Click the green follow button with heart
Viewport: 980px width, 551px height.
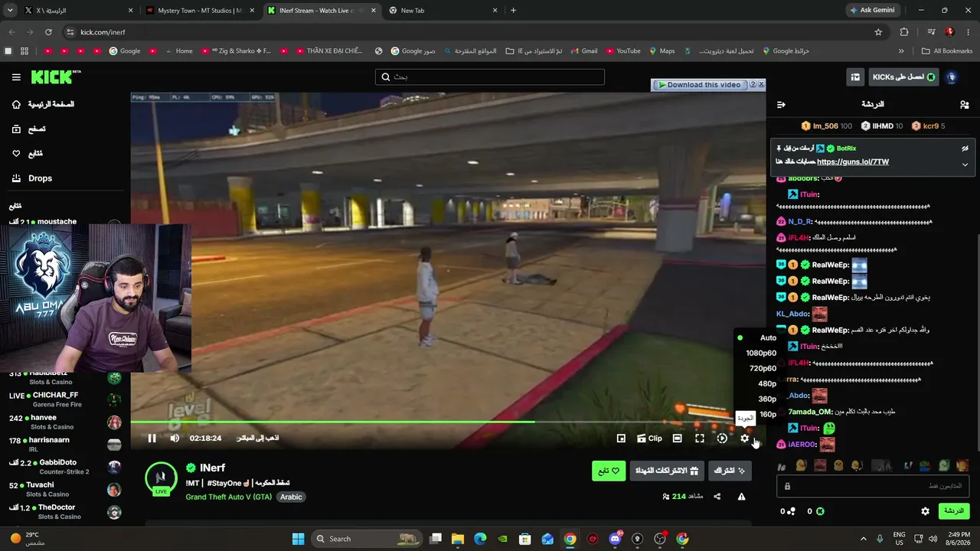coord(609,471)
